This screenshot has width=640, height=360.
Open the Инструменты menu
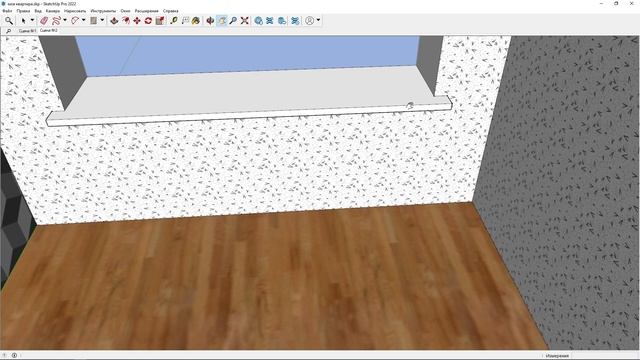[x=103, y=11]
